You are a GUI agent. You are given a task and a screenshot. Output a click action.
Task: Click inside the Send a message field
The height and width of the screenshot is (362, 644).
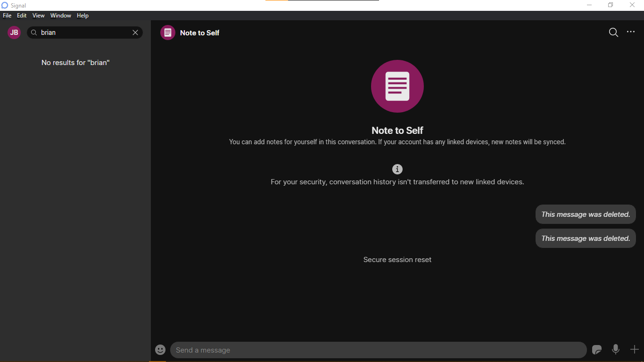(330, 350)
